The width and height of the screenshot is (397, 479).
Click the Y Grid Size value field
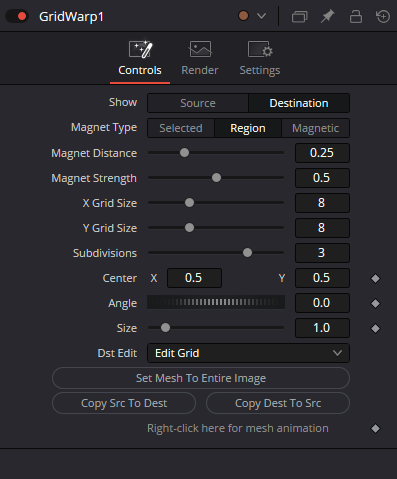[322, 228]
